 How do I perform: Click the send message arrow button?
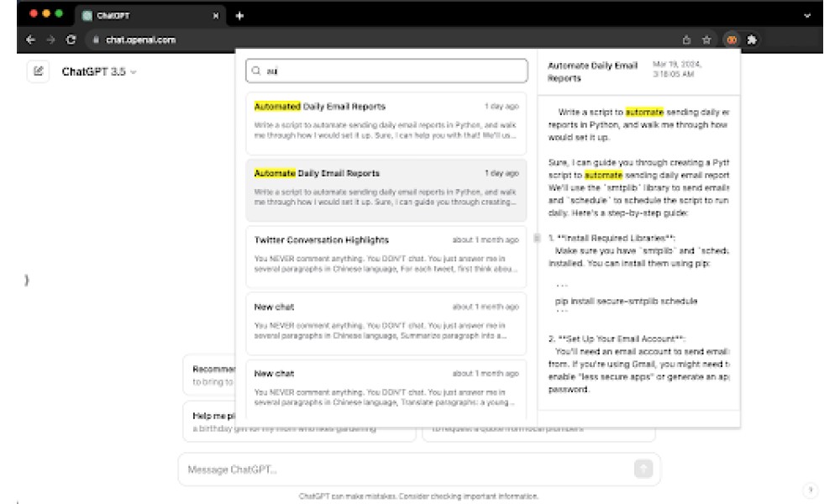click(643, 469)
